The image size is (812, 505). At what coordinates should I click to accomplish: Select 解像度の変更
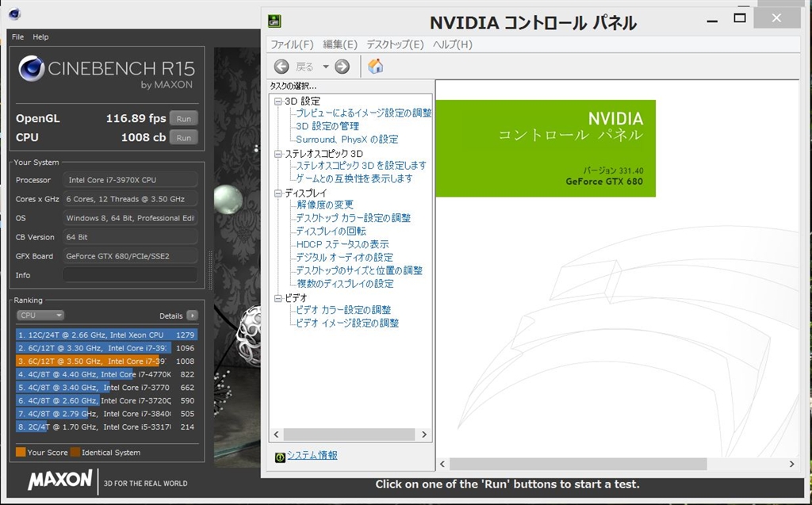coord(324,205)
